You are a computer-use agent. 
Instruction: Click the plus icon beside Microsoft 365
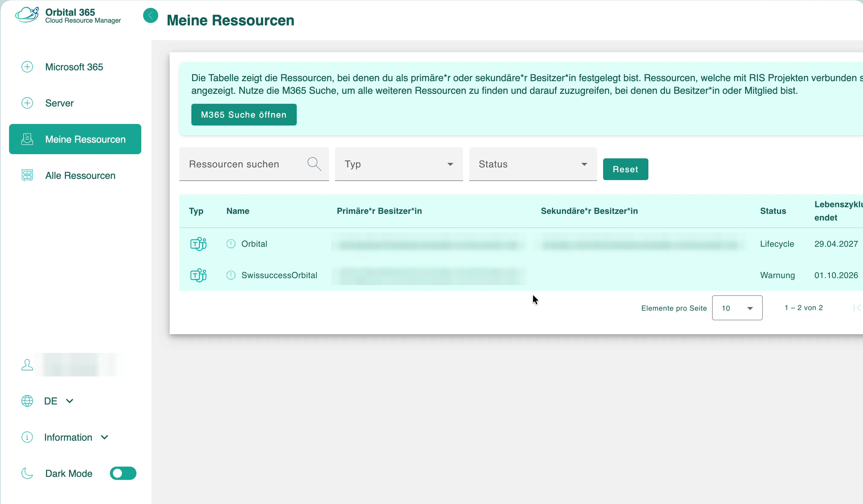click(27, 67)
